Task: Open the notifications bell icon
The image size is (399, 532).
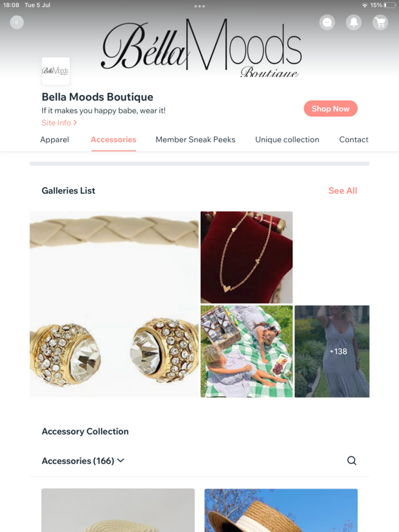Action: (353, 22)
